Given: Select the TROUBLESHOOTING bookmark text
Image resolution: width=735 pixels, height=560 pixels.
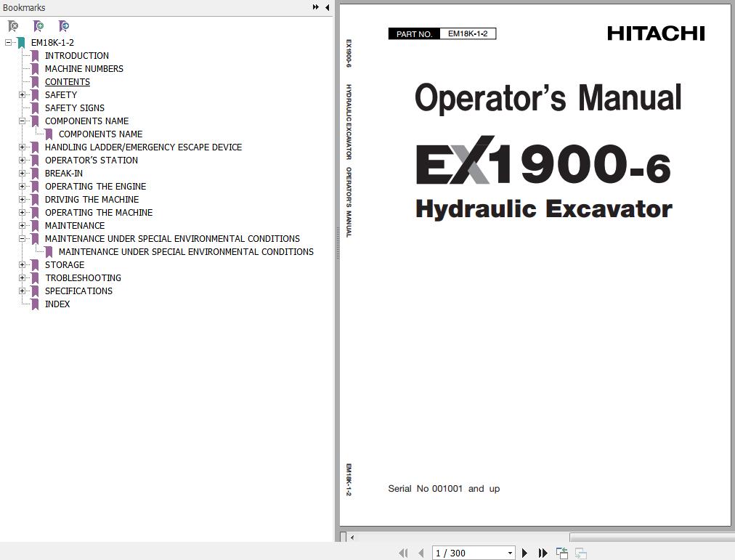Looking at the screenshot, I should [x=83, y=278].
